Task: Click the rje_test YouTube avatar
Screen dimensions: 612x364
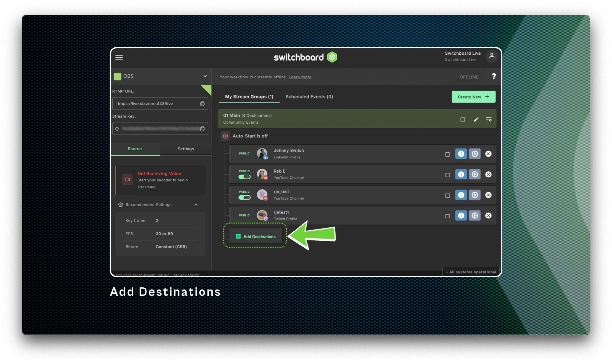Action: click(262, 195)
